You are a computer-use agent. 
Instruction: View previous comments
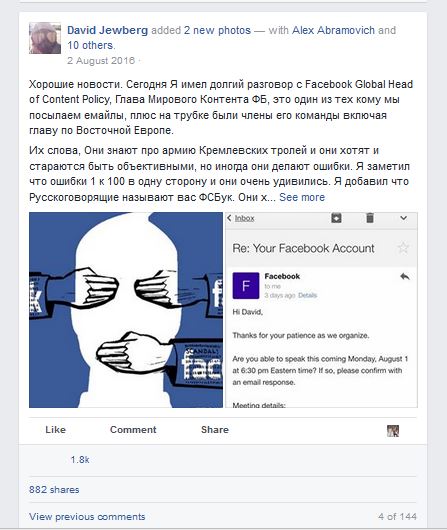tap(87, 516)
